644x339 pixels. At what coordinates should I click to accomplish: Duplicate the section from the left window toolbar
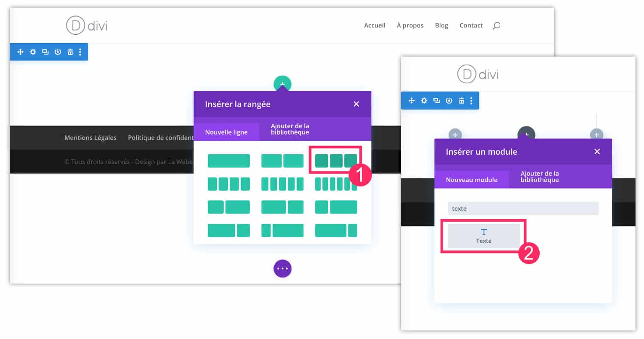[45, 52]
